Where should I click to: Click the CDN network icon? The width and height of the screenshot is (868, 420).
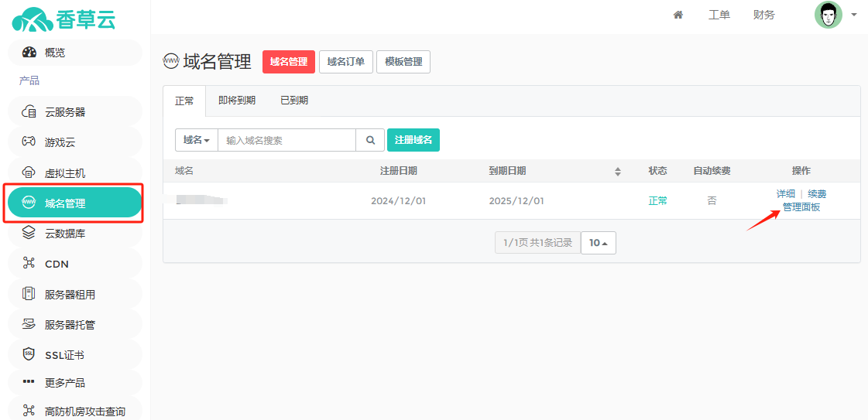point(29,264)
